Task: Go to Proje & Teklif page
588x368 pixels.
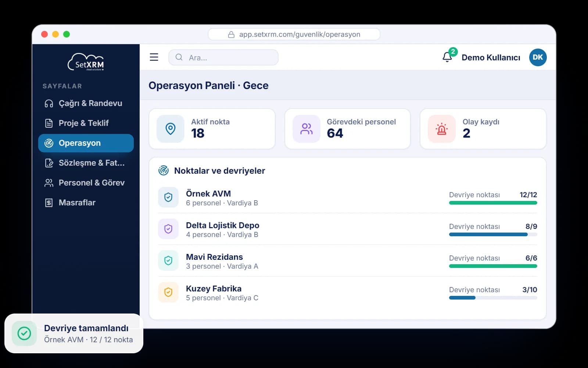Action: pos(86,123)
